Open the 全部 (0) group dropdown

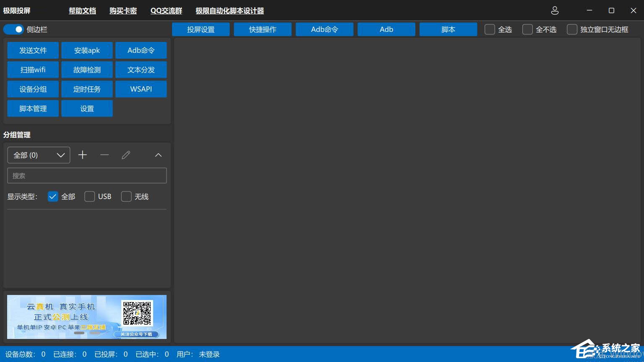39,155
